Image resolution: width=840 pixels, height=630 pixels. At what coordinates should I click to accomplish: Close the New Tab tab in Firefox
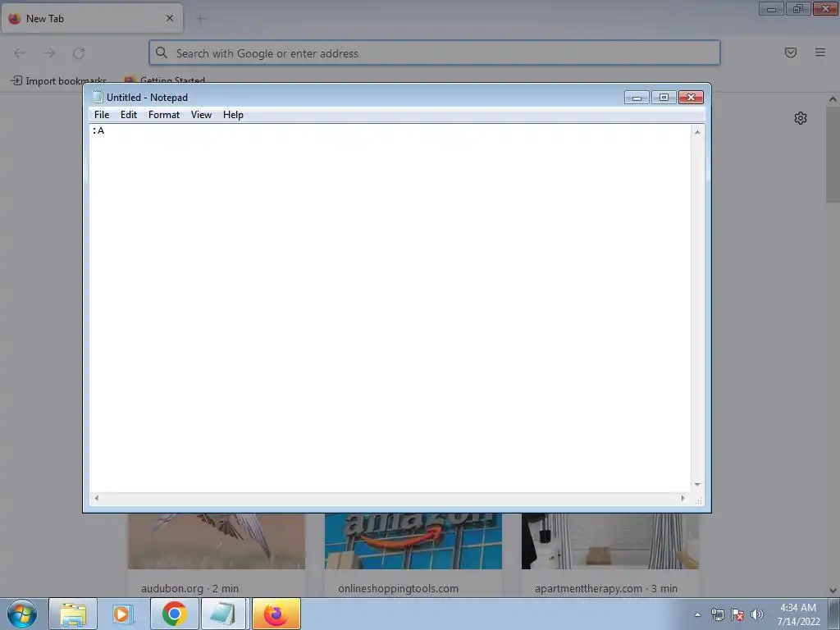coord(170,18)
